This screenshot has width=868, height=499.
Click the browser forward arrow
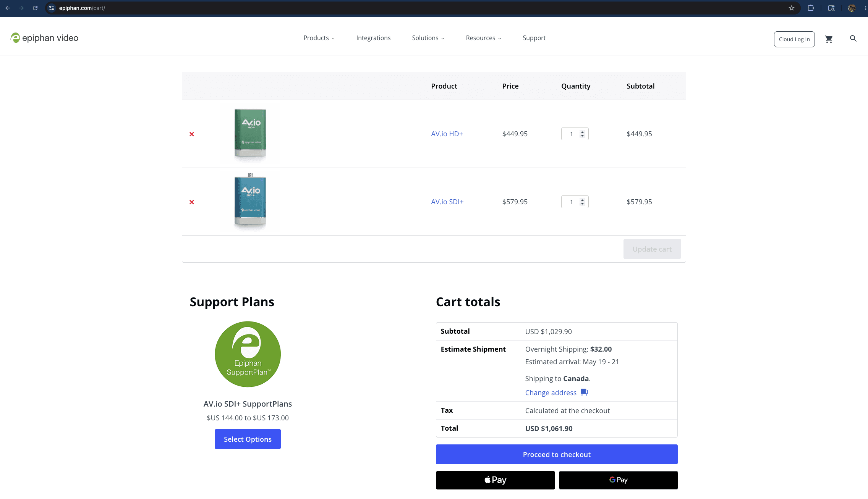21,8
